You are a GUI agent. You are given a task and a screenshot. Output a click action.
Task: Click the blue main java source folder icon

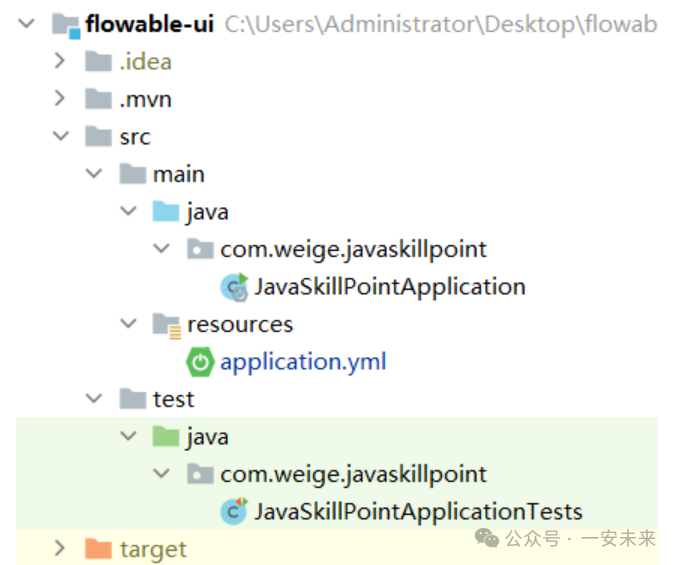[166, 212]
